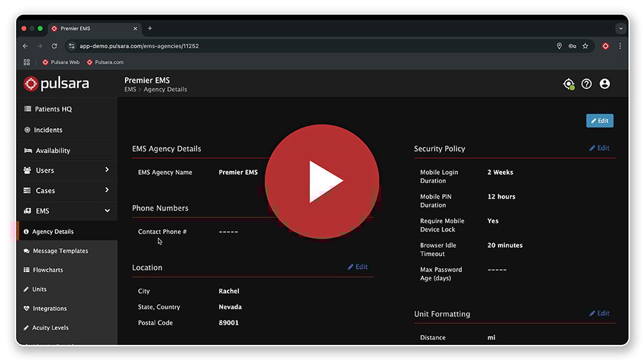Click the EMS ambulance icon

pos(28,211)
